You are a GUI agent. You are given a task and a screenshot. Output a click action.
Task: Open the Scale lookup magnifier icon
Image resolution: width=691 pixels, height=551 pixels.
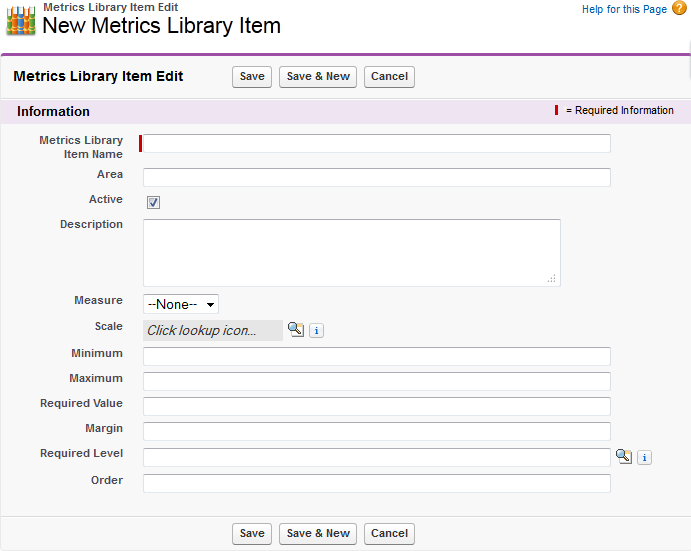click(x=296, y=329)
